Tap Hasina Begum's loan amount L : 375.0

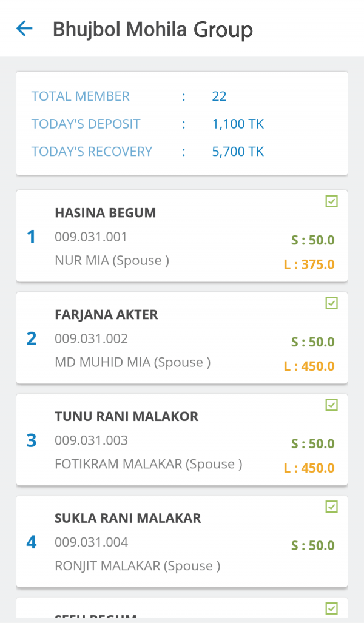[309, 264]
